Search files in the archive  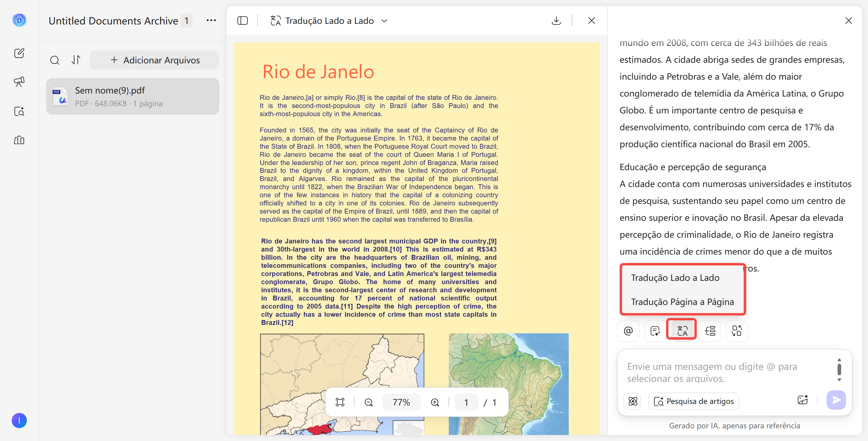[55, 60]
